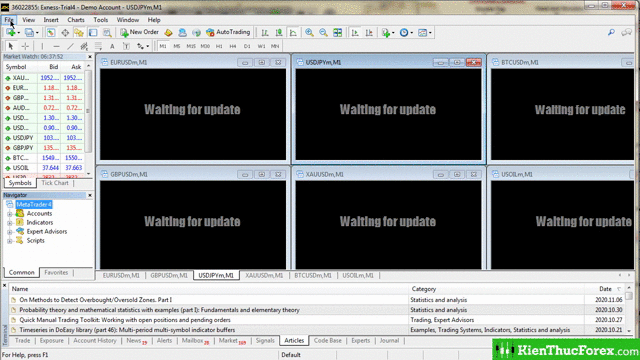
Task: Switch to Line Chart display
Action: click(293, 32)
